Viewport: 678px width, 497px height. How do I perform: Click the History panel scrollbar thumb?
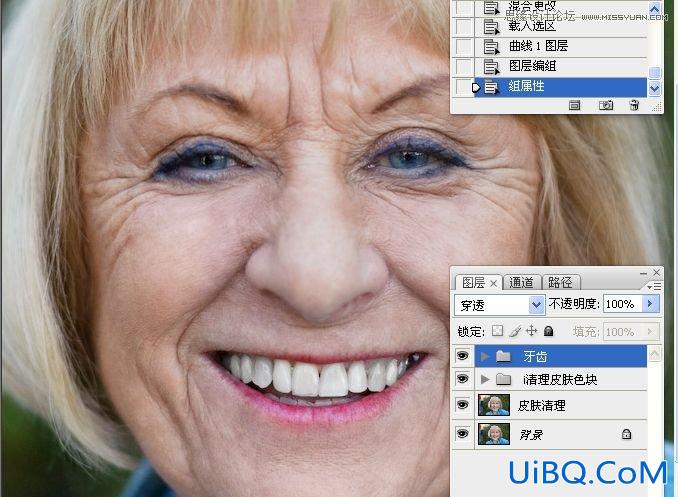(655, 73)
